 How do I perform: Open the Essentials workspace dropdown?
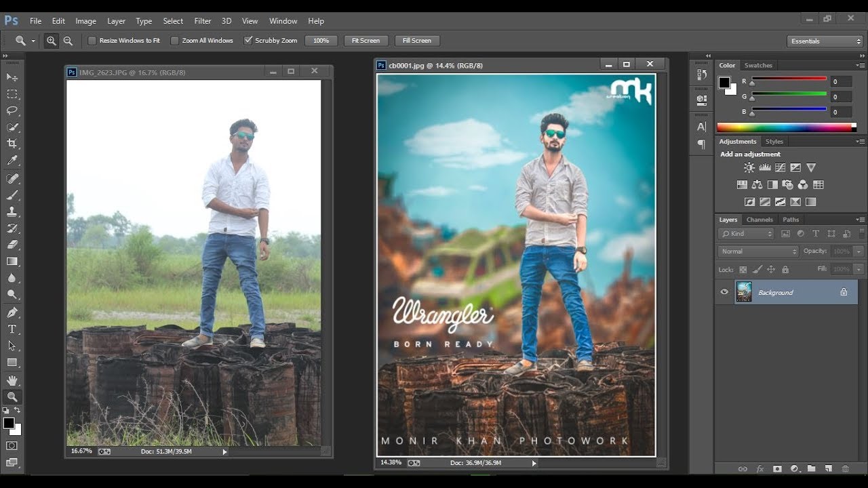pyautogui.click(x=825, y=41)
